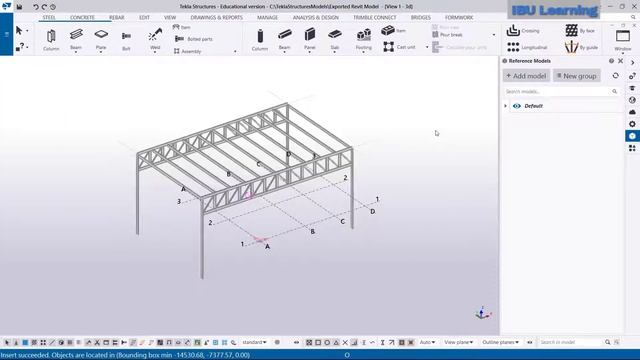Choose the Bolted parts command
The height and width of the screenshot is (360, 640).
tap(193, 39)
